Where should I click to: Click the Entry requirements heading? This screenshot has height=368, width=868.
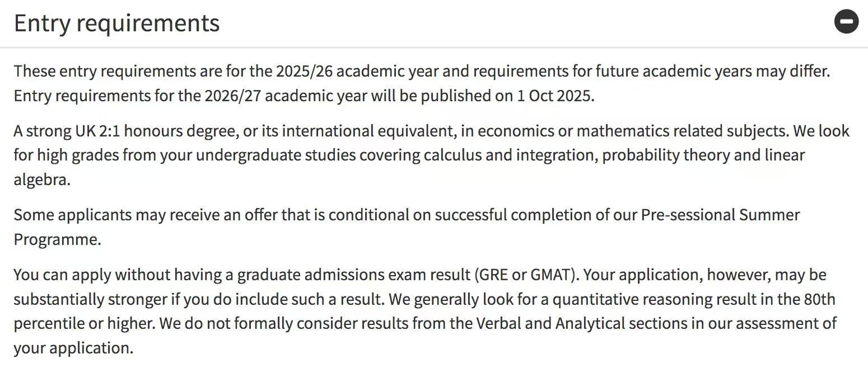pyautogui.click(x=116, y=23)
